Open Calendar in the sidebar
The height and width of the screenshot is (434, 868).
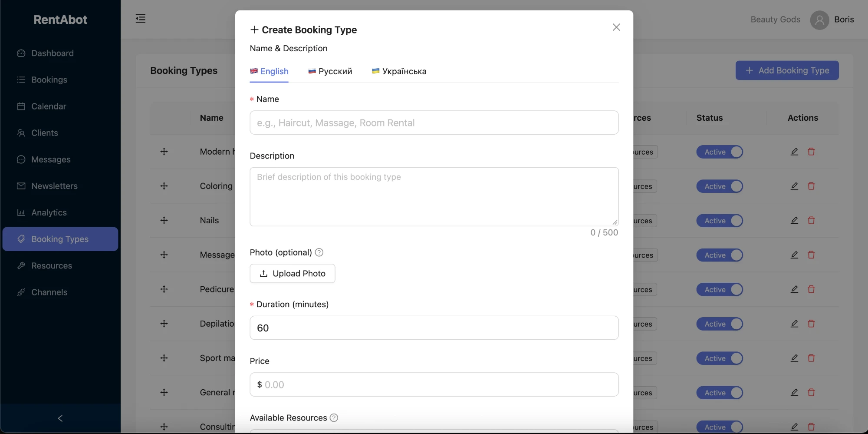[x=60, y=106]
